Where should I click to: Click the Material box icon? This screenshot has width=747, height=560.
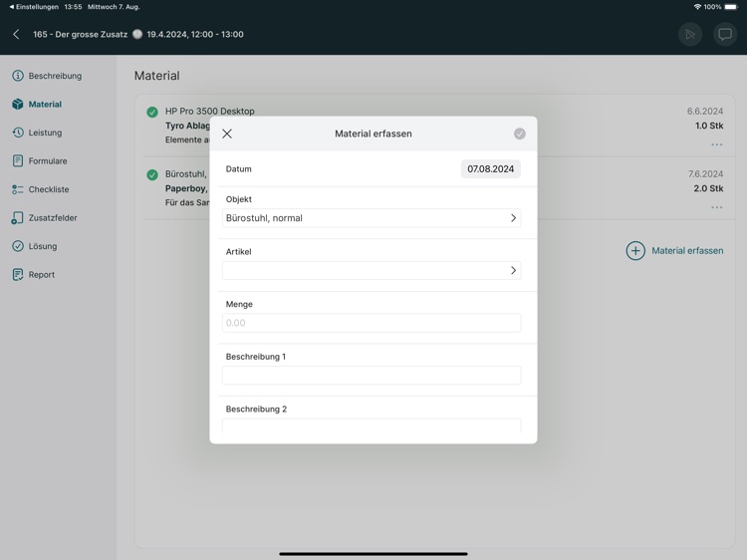point(18,105)
